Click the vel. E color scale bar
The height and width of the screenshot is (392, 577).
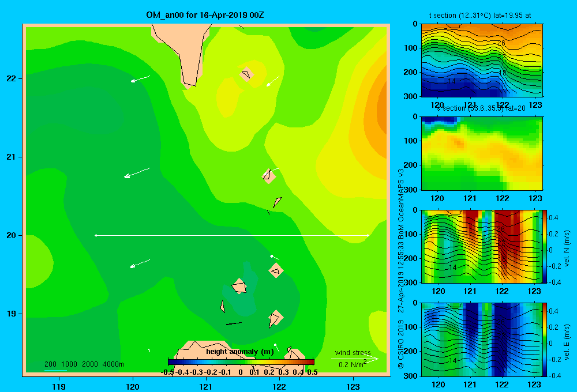pyautogui.click(x=545, y=340)
